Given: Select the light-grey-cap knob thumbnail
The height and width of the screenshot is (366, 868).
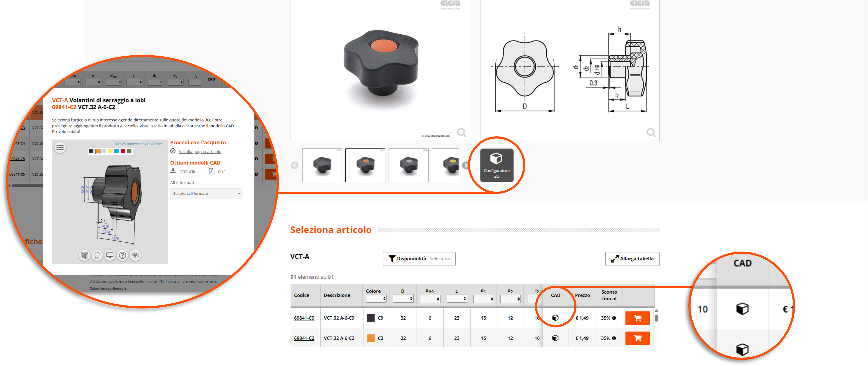Looking at the screenshot, I should point(408,165).
